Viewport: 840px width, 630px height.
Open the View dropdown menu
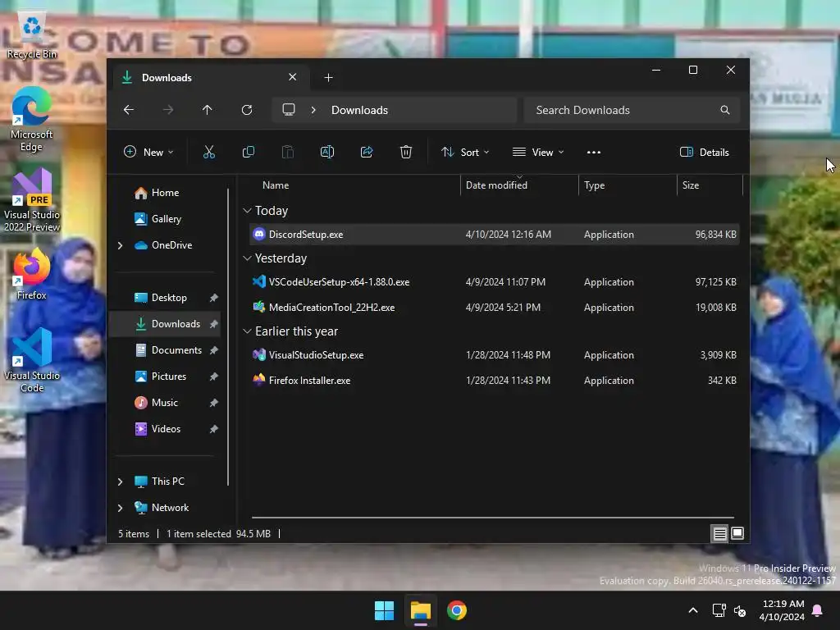538,152
